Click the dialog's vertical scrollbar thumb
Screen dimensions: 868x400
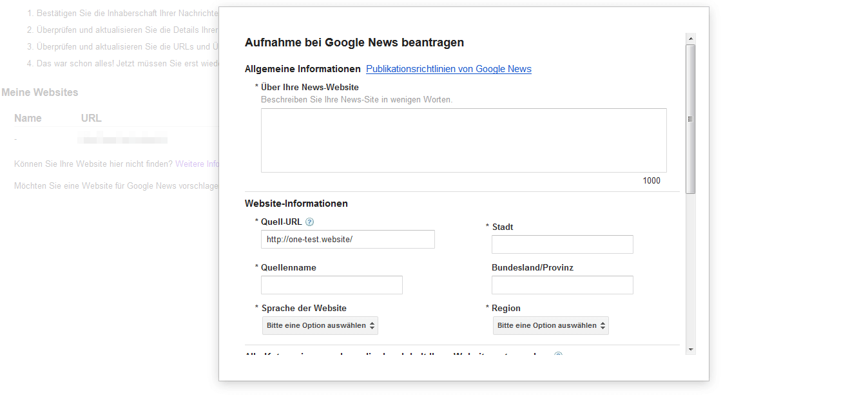pyautogui.click(x=691, y=119)
